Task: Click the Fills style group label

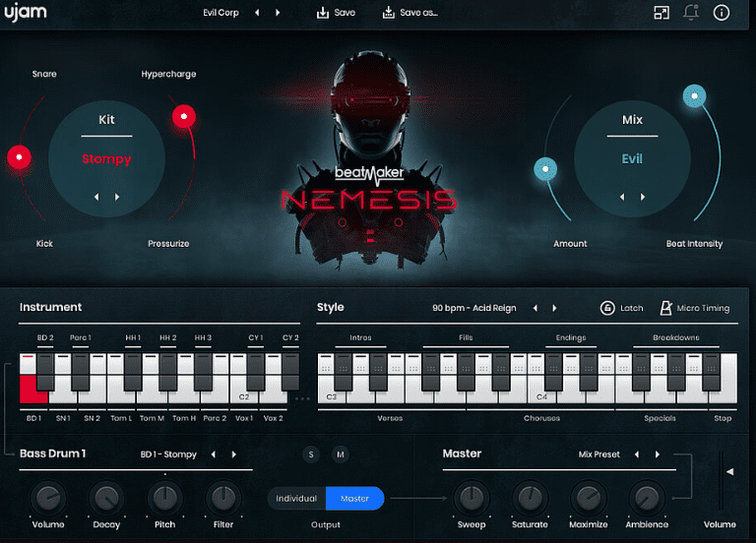Action: click(466, 337)
